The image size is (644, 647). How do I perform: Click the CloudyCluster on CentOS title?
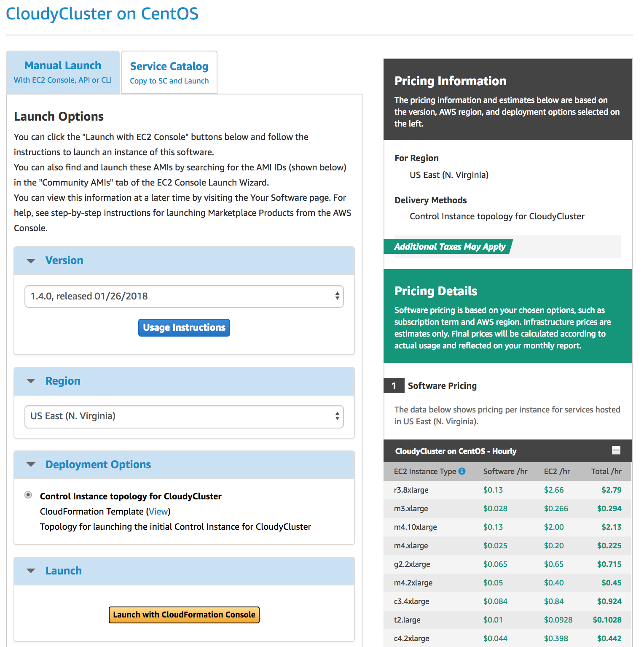coord(102,14)
